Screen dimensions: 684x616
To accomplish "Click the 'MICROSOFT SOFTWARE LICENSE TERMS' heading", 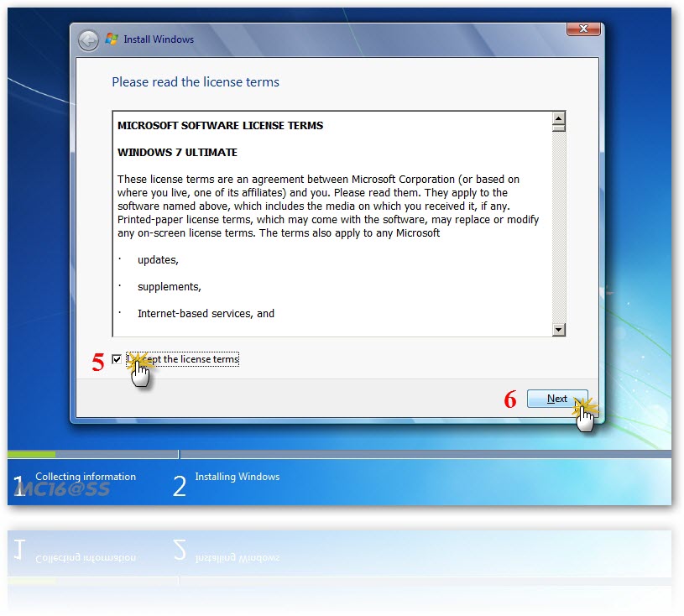I will click(x=220, y=126).
